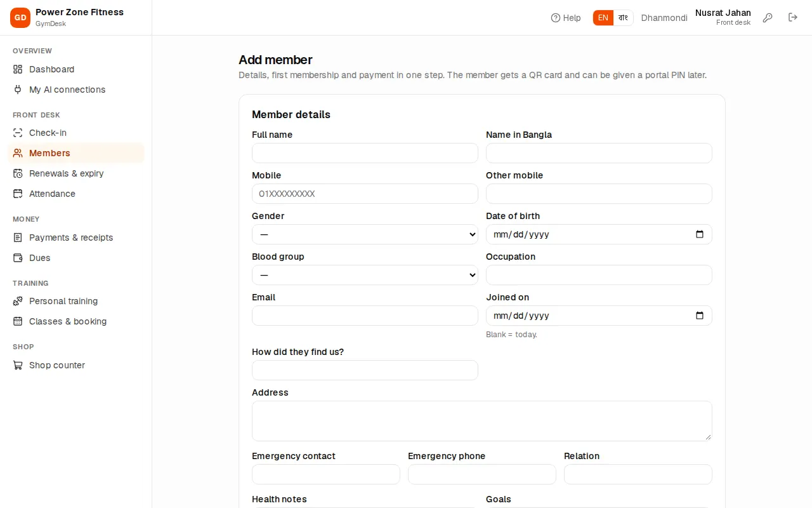
Task: Open the Blood group dropdown
Action: click(365, 275)
